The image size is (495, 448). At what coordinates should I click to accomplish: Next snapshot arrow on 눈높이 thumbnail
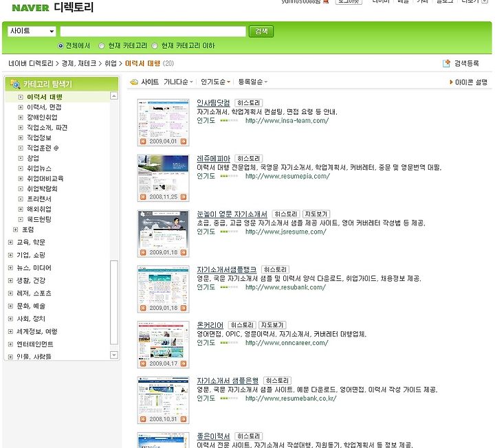[x=184, y=252]
